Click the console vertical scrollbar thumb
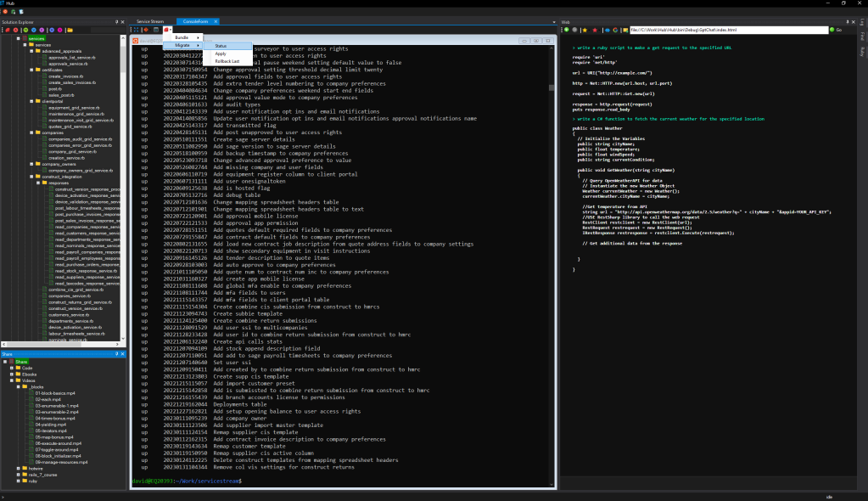The height and width of the screenshot is (501, 868). (x=552, y=87)
